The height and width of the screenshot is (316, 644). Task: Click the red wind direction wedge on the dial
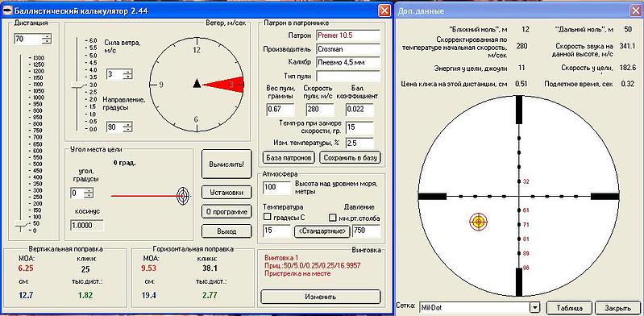[x=224, y=84]
